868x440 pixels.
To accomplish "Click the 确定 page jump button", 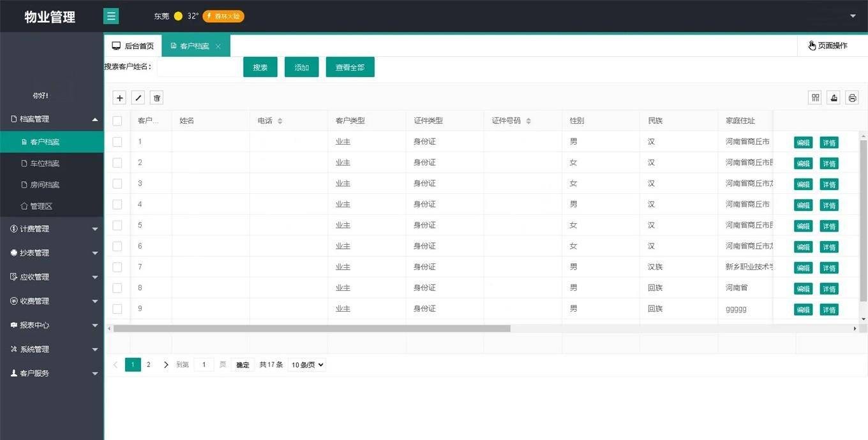I will tap(243, 365).
